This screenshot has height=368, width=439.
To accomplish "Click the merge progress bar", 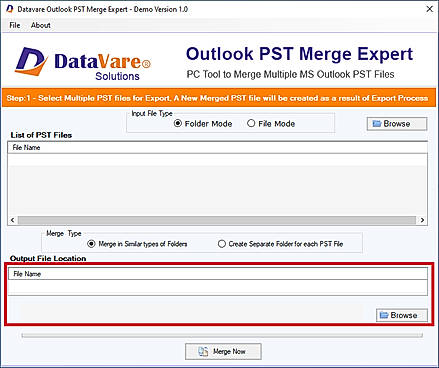I will pyautogui.click(x=222, y=335).
